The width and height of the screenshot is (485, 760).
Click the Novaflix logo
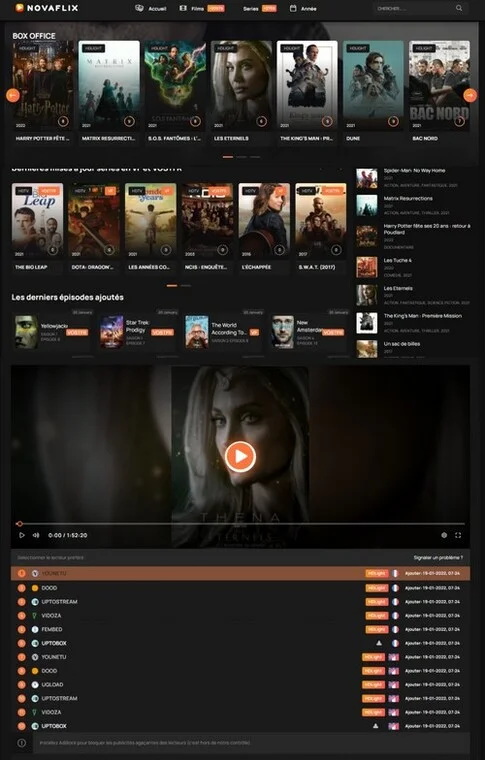[47, 8]
